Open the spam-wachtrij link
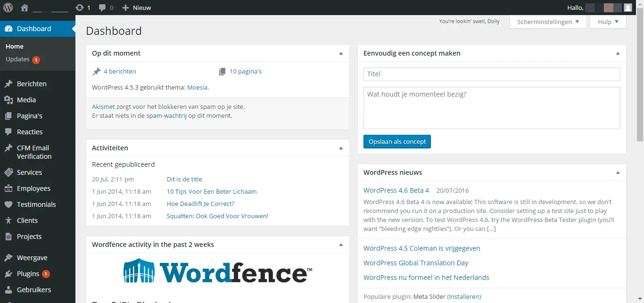 [166, 116]
